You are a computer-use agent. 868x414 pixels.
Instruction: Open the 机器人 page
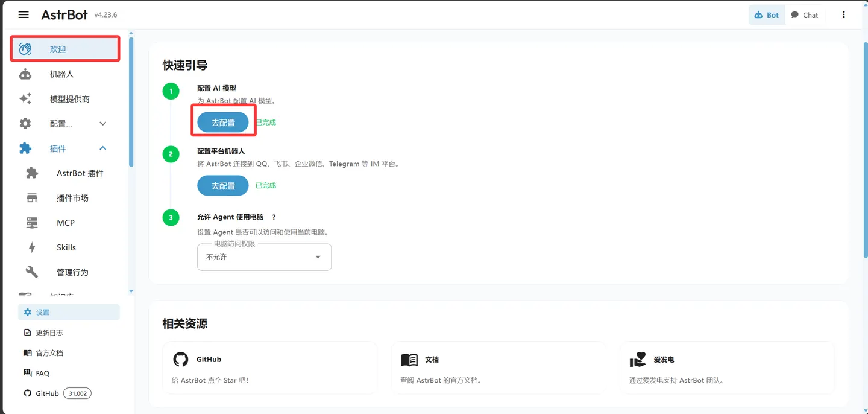[x=65, y=74]
